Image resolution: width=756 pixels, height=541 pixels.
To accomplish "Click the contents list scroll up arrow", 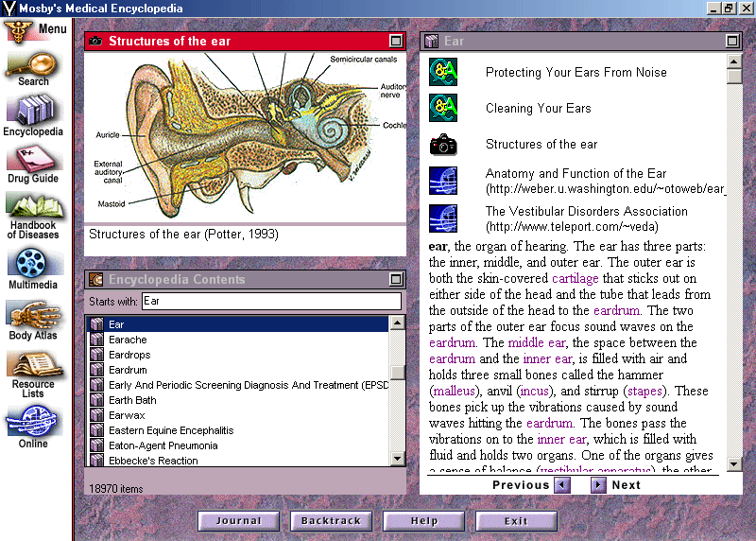I will [397, 323].
